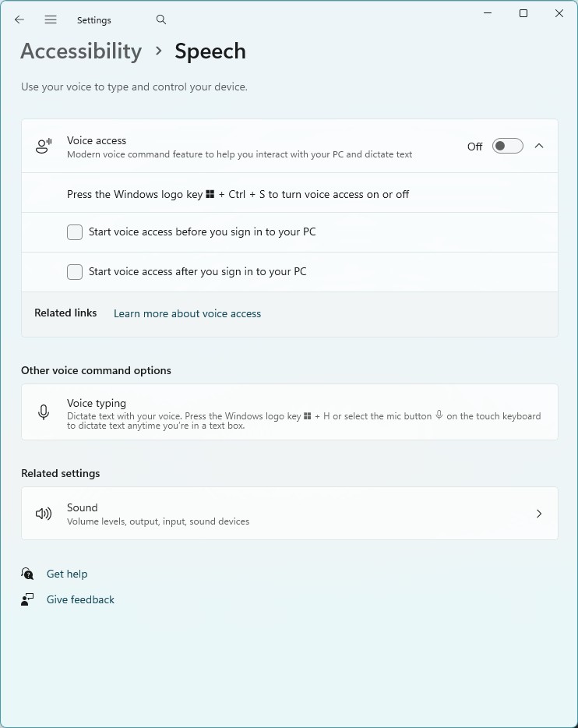Screen dimensions: 578x728
Task: Open the Get help link
Action: [x=67, y=574]
